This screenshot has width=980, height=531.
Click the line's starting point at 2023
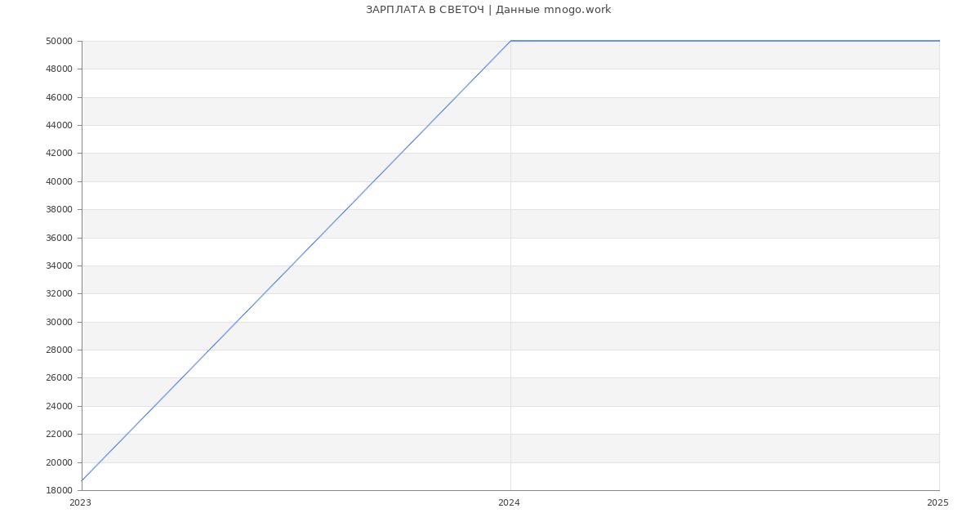(x=82, y=480)
